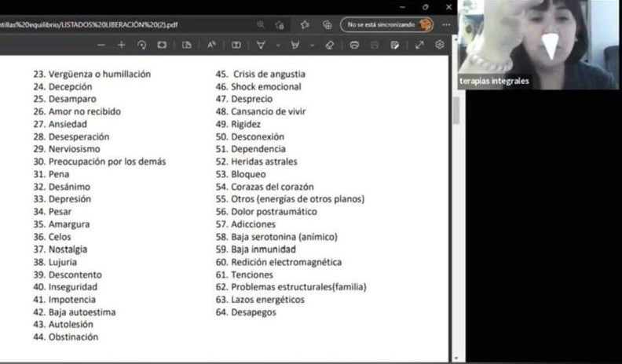Open the PDF toolbar settings gear
This screenshot has width=622, height=364.
[440, 45]
